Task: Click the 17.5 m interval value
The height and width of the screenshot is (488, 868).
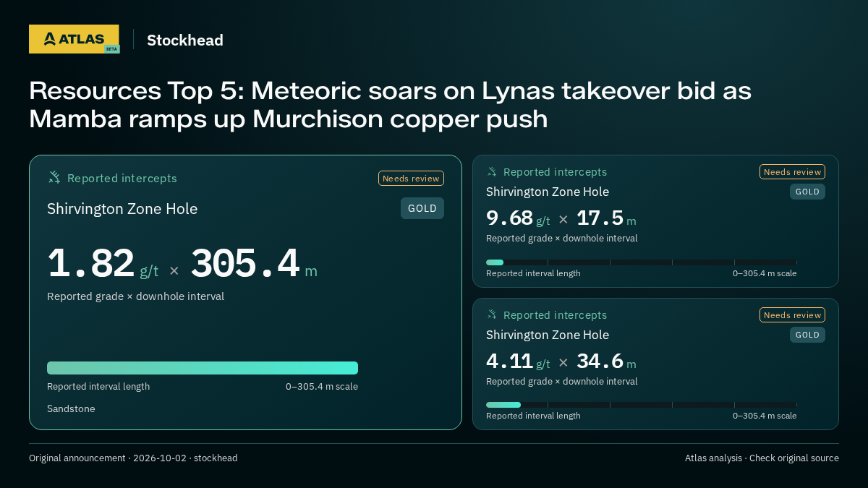Action: (606, 218)
